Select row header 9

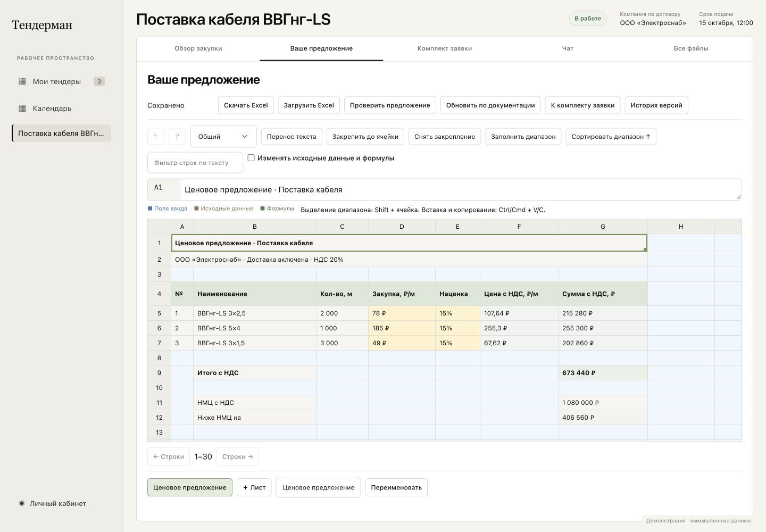159,373
